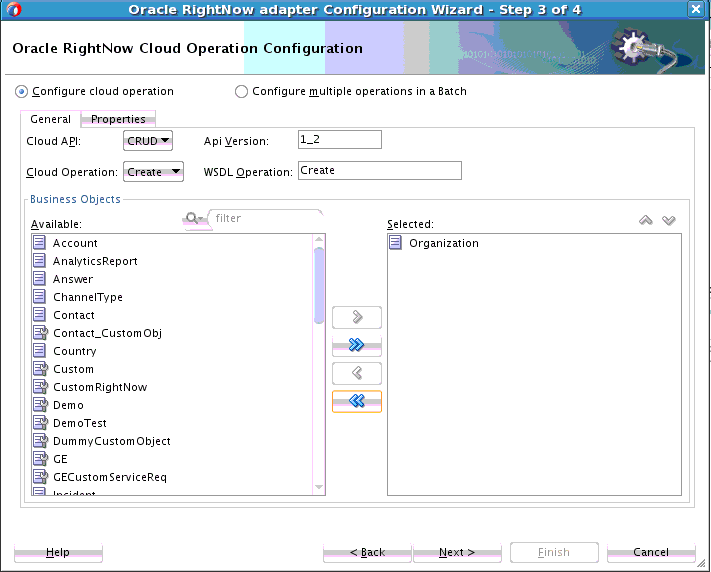Select Configure cloud operation radio button
The height and width of the screenshot is (572, 711).
click(x=22, y=91)
